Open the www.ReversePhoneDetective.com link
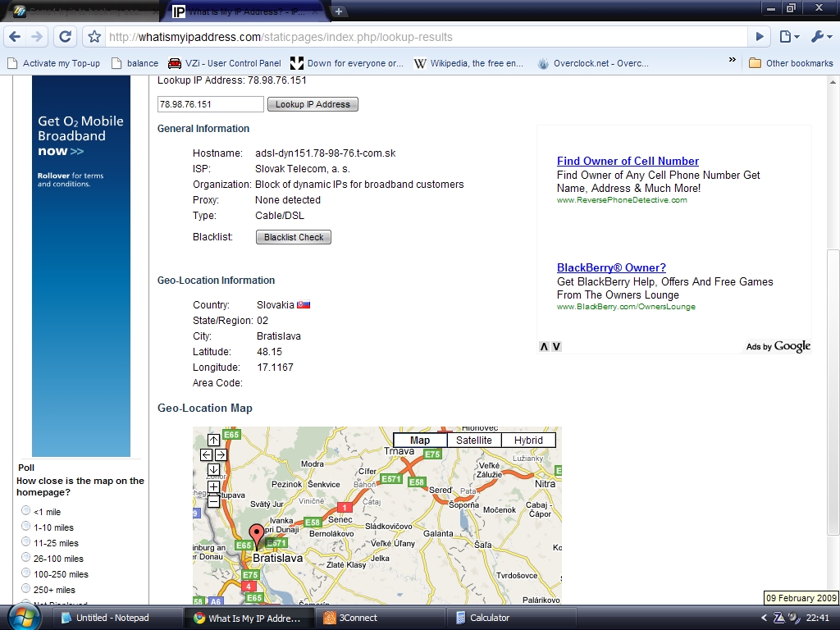Image resolution: width=840 pixels, height=630 pixels. [x=622, y=200]
